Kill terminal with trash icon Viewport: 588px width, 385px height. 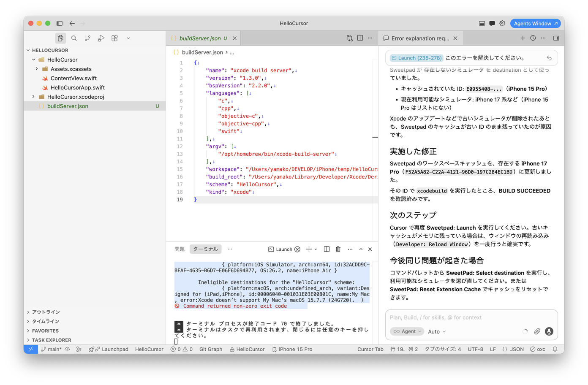coord(338,249)
